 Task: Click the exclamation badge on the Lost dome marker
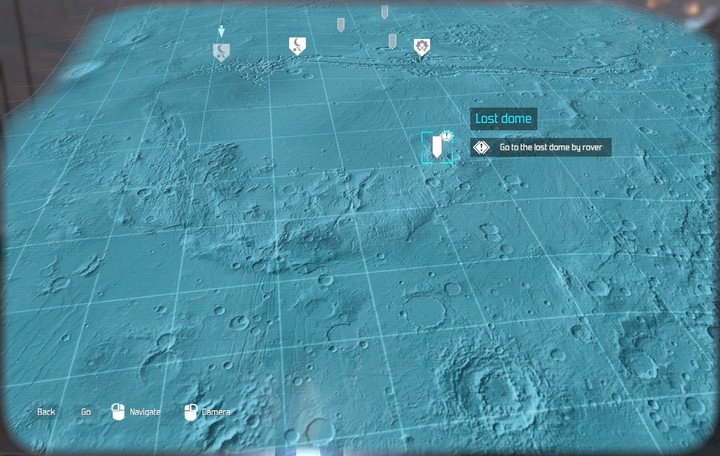tap(448, 136)
